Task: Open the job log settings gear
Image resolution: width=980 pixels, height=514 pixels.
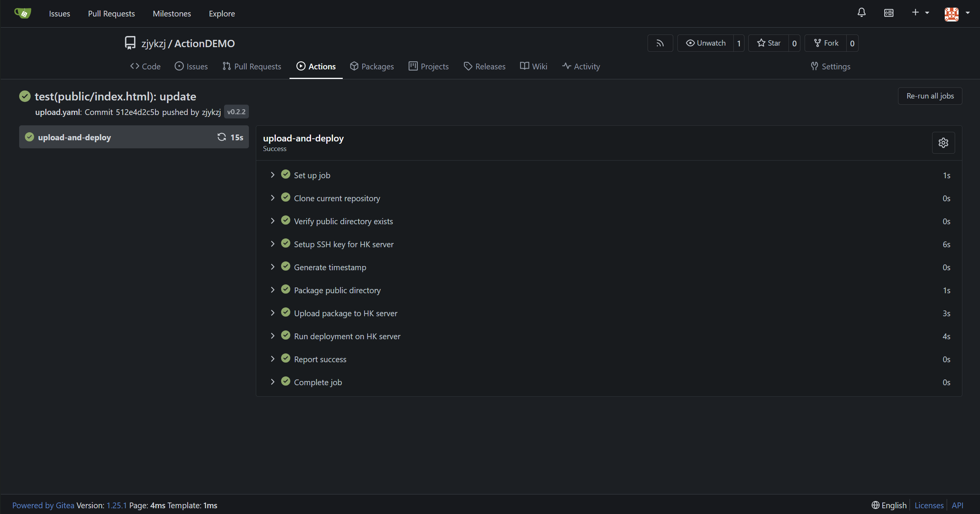Action: (943, 143)
